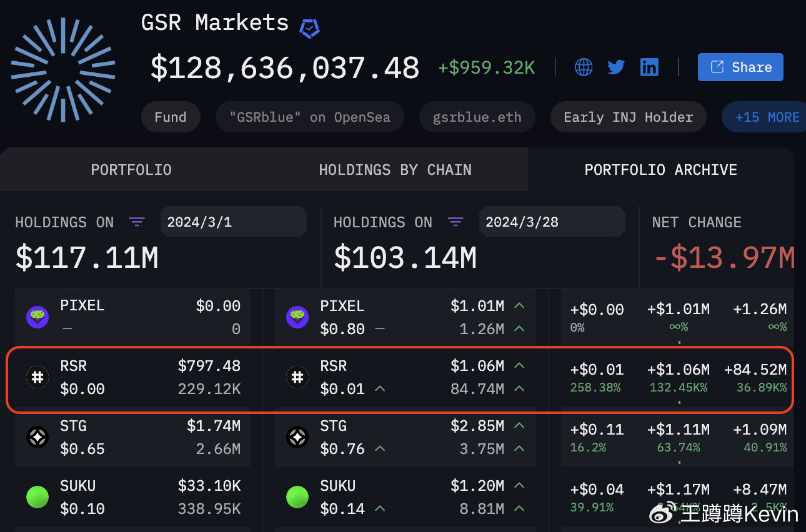The height and width of the screenshot is (532, 806).
Task: Edit the 2024/3/28 date field
Action: click(552, 222)
